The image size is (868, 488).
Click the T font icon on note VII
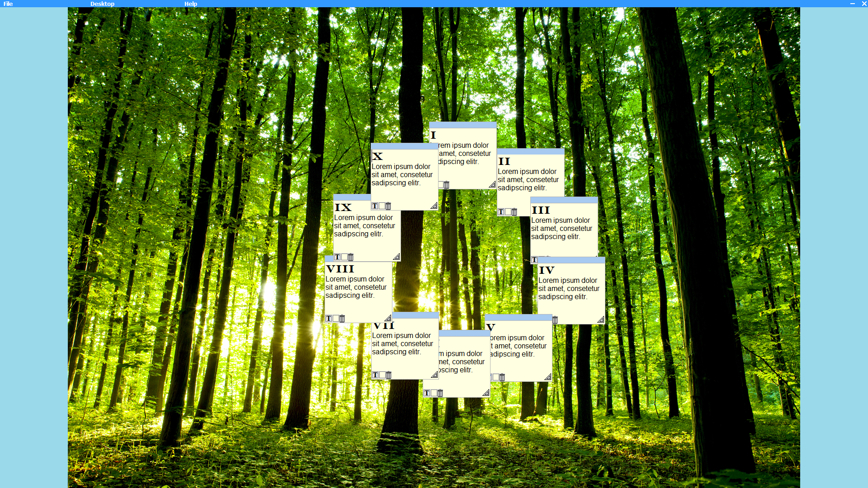click(x=375, y=375)
